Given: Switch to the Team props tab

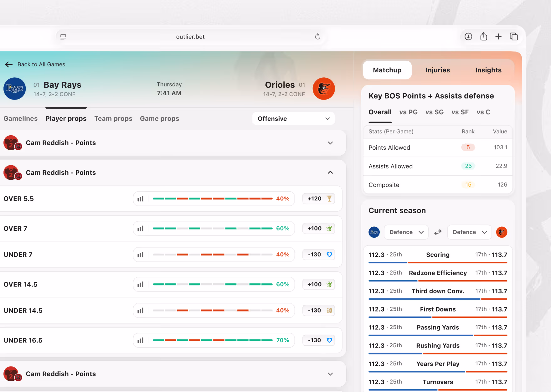Looking at the screenshot, I should (x=113, y=119).
